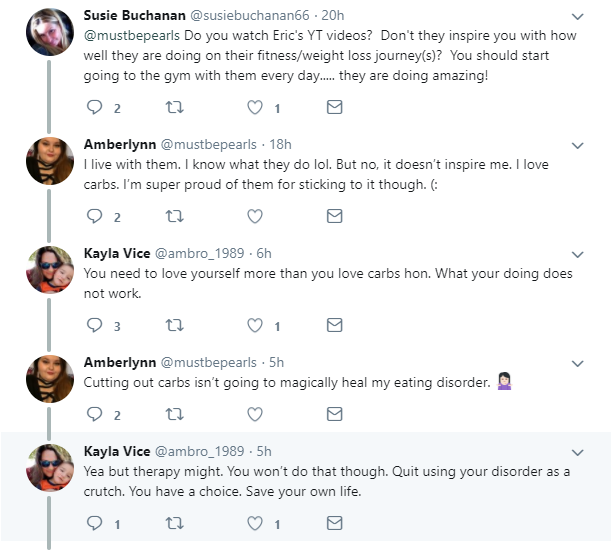Retweet Kayla Vice's highlighted 5h tweet
Image resolution: width=612 pixels, height=553 pixels.
pos(174,523)
